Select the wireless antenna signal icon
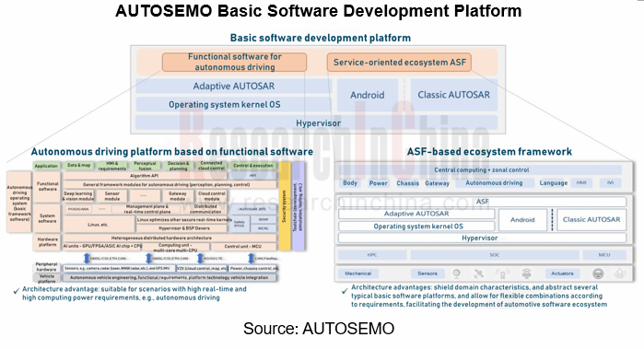The width and height of the screenshot is (644, 349). click(503, 273)
